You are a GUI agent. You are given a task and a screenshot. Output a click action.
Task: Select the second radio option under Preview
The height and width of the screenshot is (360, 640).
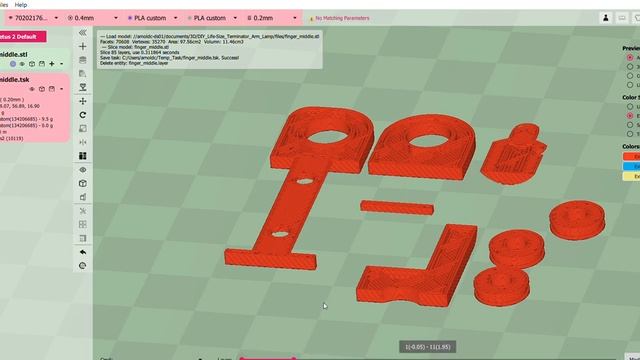point(630,67)
